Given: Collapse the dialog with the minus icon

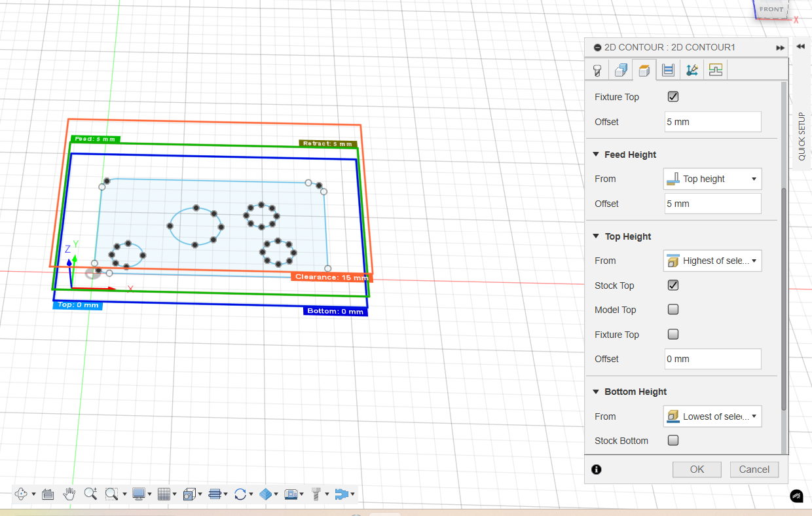Looking at the screenshot, I should tap(597, 48).
